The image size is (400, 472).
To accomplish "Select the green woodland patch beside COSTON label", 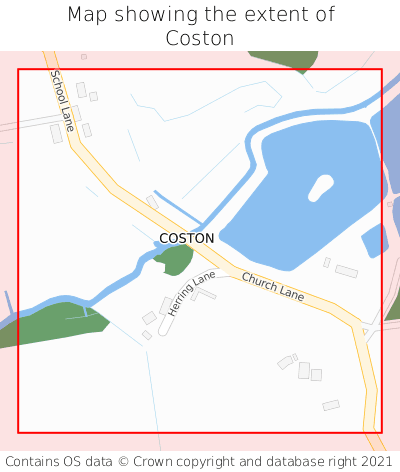I will 175,260.
